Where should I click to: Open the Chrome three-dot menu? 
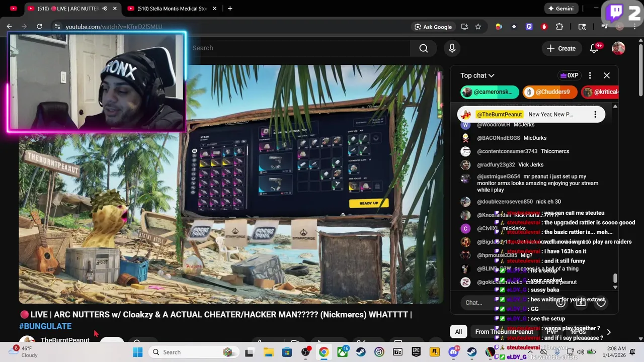(635, 27)
